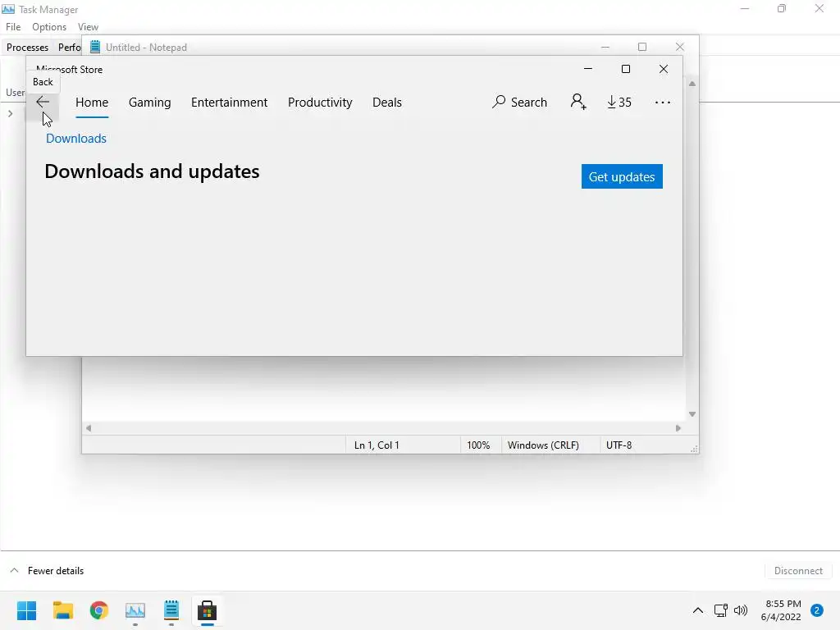Image resolution: width=840 pixels, height=630 pixels.
Task: Expand the user row chevron in Task Manager
Action: 10,113
